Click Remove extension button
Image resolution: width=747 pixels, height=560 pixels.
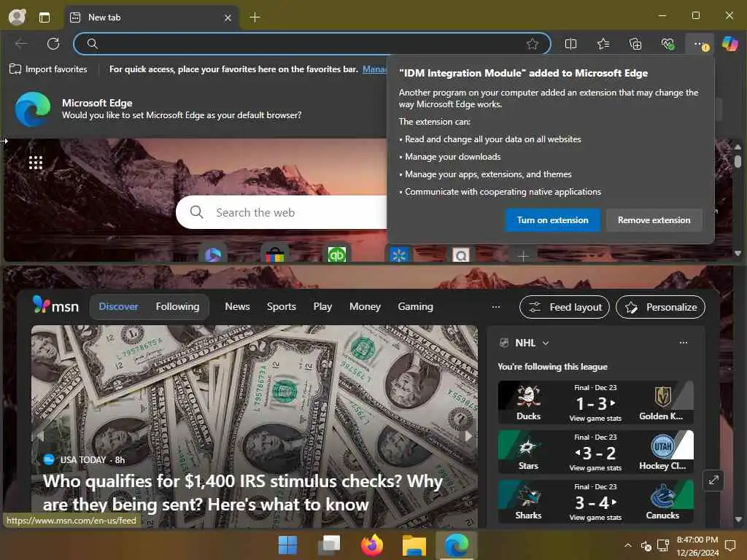tap(654, 220)
